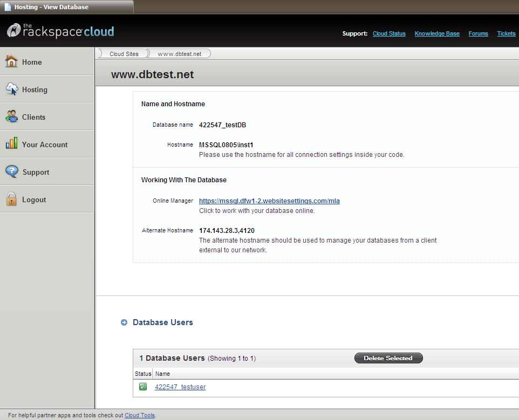Go to the Cloud Sites breadcrumb
The image size is (519, 420).
tap(124, 54)
